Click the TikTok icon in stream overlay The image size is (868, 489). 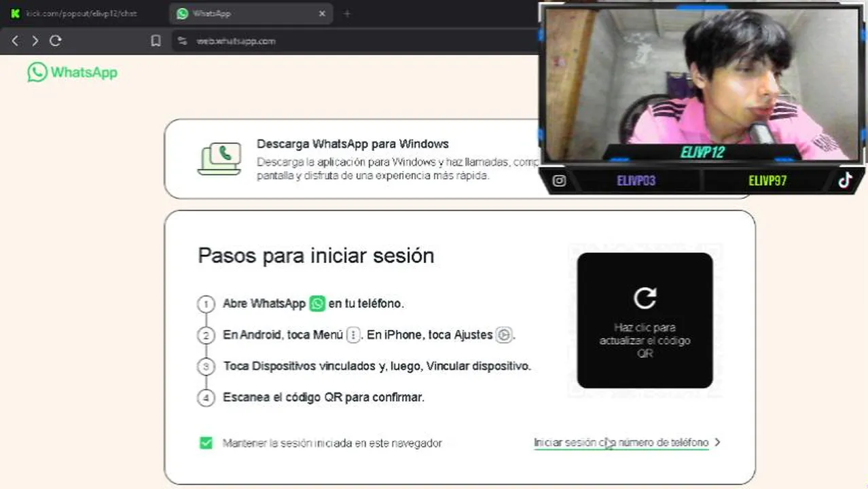tap(845, 180)
